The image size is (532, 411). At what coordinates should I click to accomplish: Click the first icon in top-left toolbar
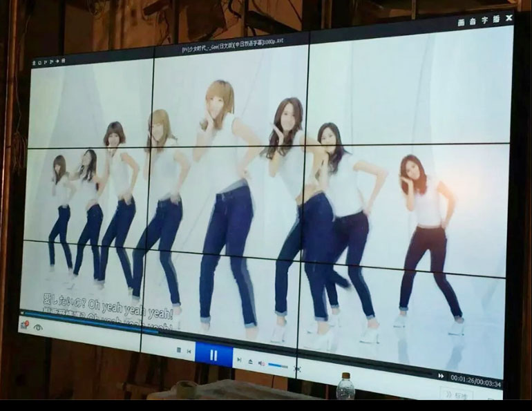click(34, 63)
